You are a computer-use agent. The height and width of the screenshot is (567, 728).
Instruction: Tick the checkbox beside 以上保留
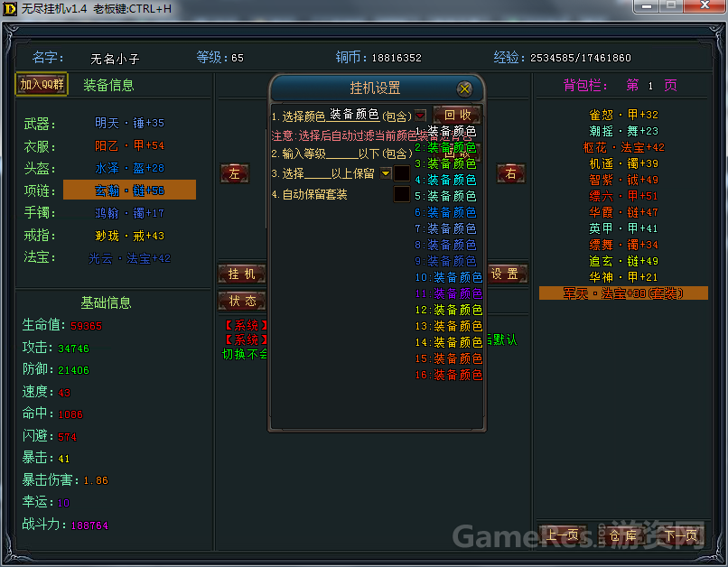tap(402, 173)
